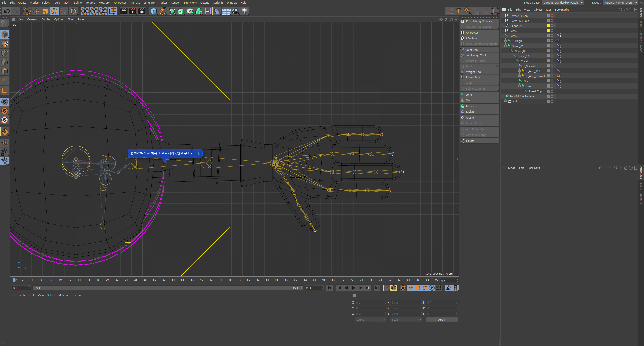Open the Scale dropdown in coordinates

click(406, 320)
